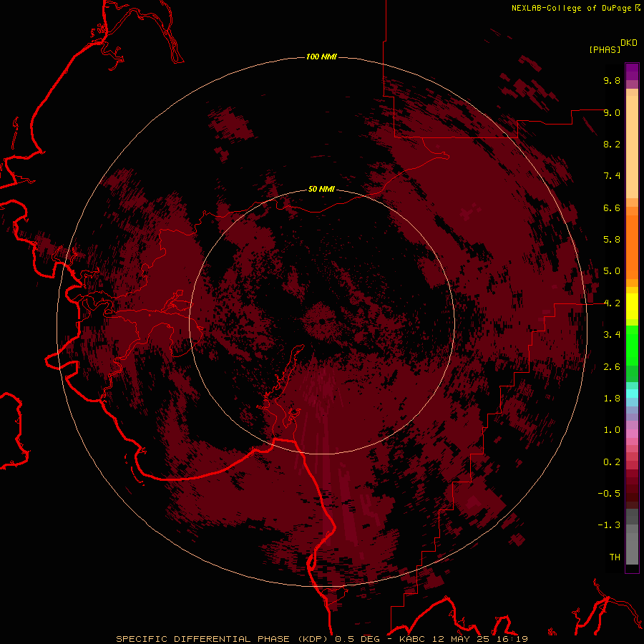Click the 3.4 value on color scale
This screenshot has height=644, width=644.
point(612,335)
